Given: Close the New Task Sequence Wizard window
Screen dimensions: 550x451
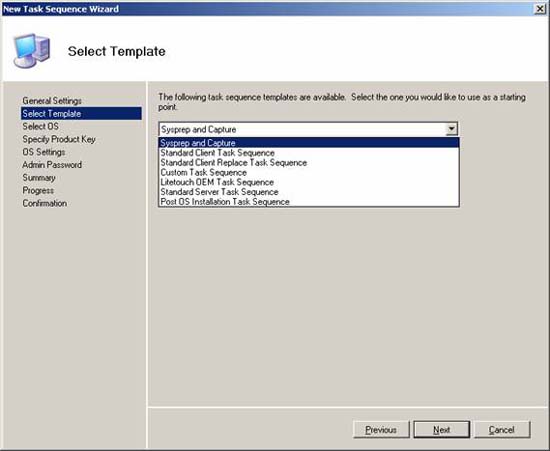Looking at the screenshot, I should pos(540,9).
